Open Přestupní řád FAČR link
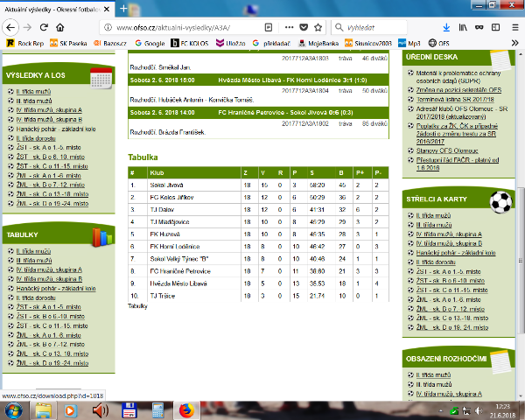This screenshot has height=420, width=525. (458, 164)
